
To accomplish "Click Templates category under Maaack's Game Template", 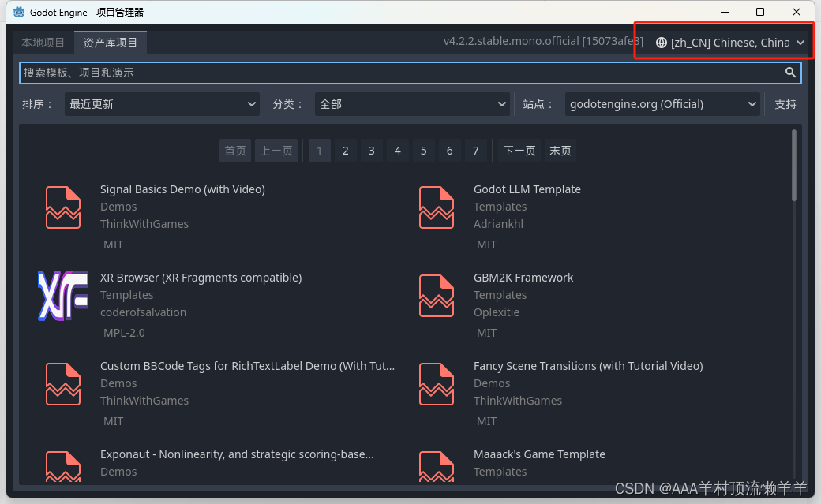I will [x=500, y=472].
